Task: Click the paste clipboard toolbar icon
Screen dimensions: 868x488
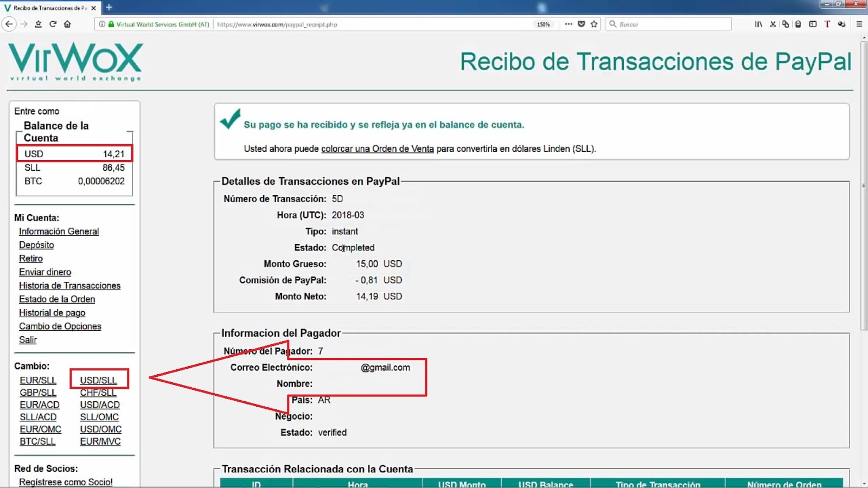Action: (x=798, y=24)
